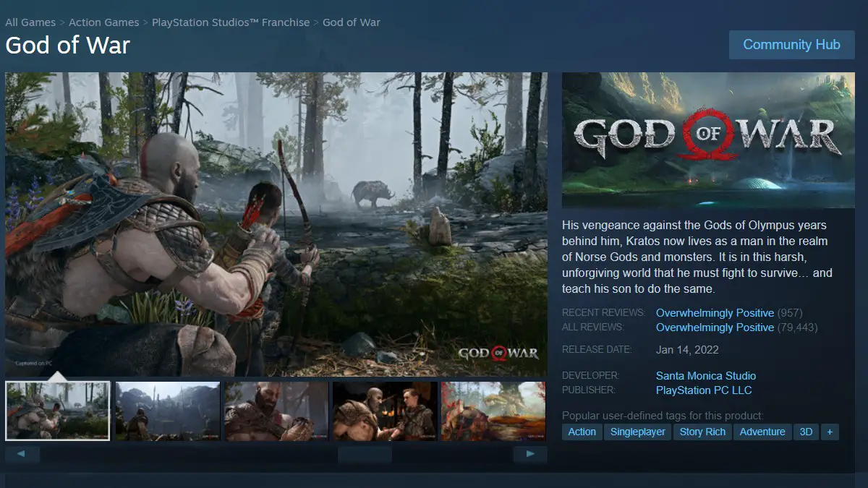Image resolution: width=868 pixels, height=488 pixels.
Task: Click 'Popular user-defined tags for this product:' text
Action: [663, 416]
